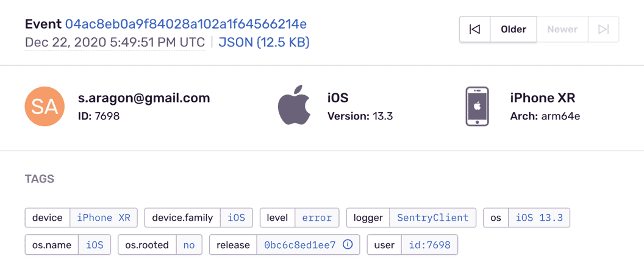Click the user id:7698 tag value
This screenshot has height=278, width=644.
pos(429,245)
